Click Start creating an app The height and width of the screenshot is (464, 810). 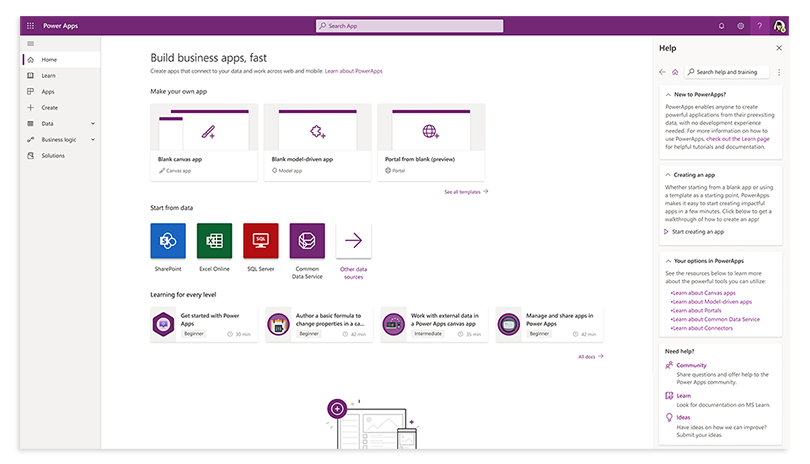click(697, 231)
